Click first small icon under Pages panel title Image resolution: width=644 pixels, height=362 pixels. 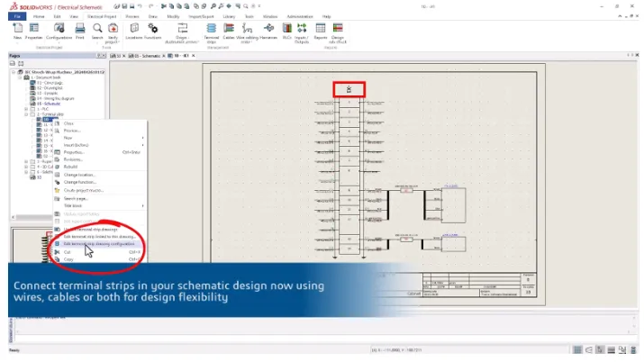coord(13,64)
